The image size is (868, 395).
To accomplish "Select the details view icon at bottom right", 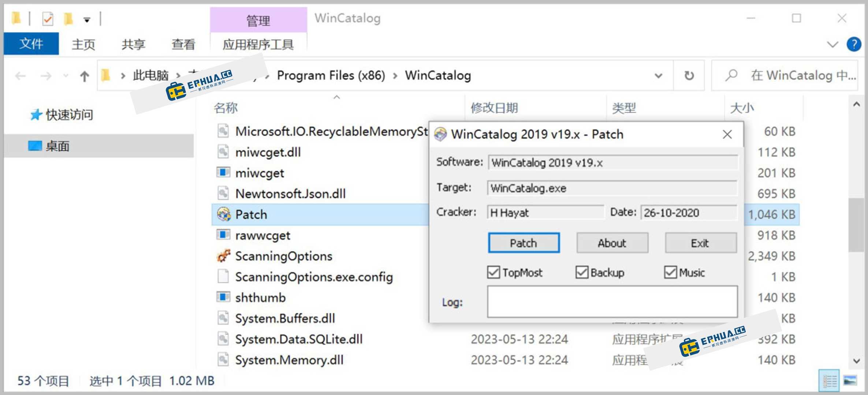I will pos(830,380).
